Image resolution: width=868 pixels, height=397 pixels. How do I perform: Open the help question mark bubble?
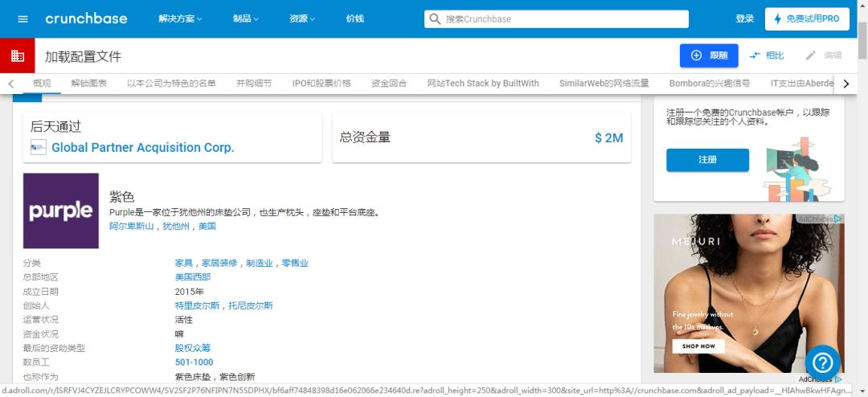(x=823, y=362)
